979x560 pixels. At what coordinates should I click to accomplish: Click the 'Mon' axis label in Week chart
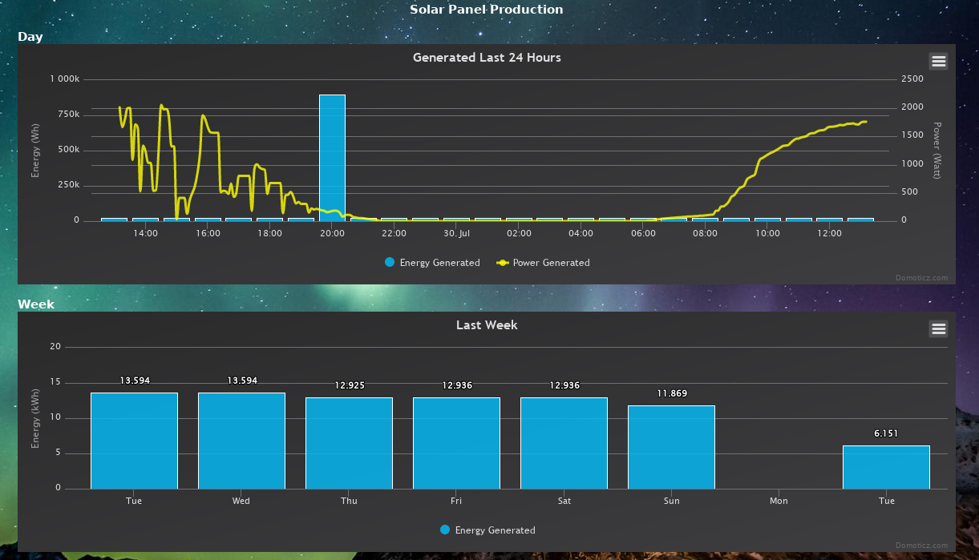click(x=779, y=501)
